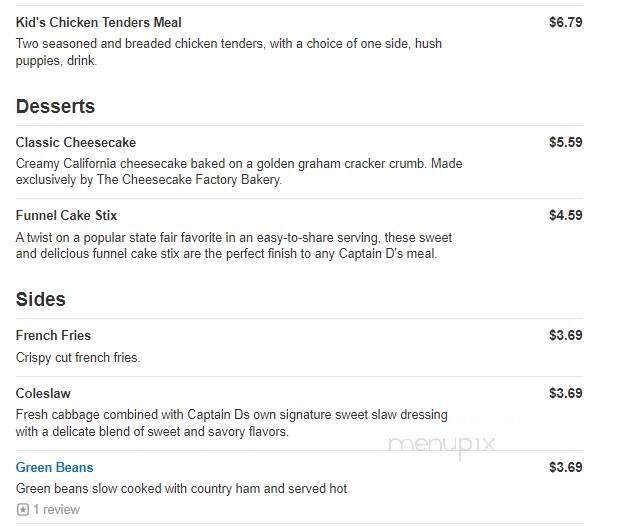Select the Funnel Cake Stix item title
This screenshot has height=527, width=621.
(x=67, y=215)
